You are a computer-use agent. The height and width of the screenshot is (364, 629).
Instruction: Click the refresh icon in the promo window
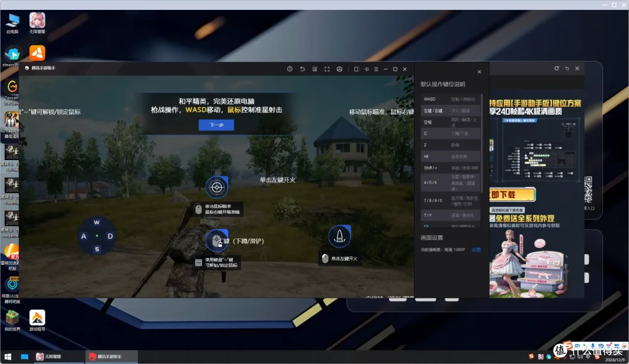[556, 68]
